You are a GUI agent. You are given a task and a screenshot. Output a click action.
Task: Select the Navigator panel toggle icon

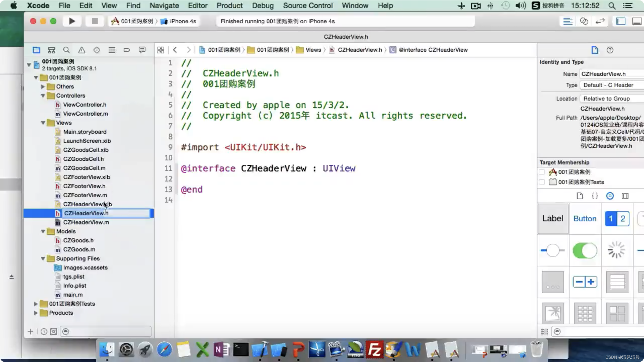point(621,21)
